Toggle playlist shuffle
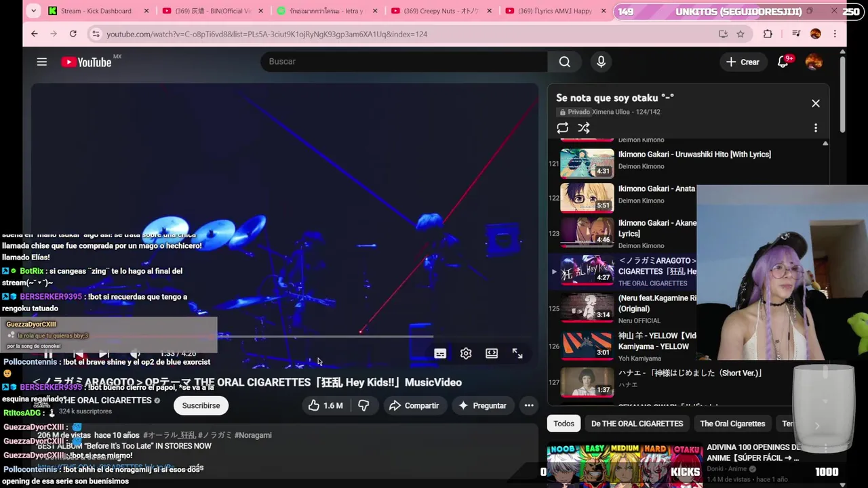This screenshot has width=868, height=488. [584, 128]
